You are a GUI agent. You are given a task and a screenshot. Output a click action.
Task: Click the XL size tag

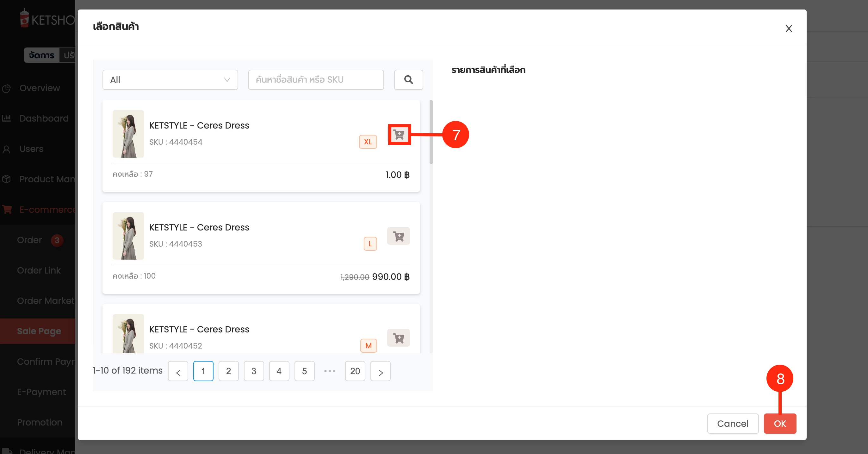(x=368, y=142)
